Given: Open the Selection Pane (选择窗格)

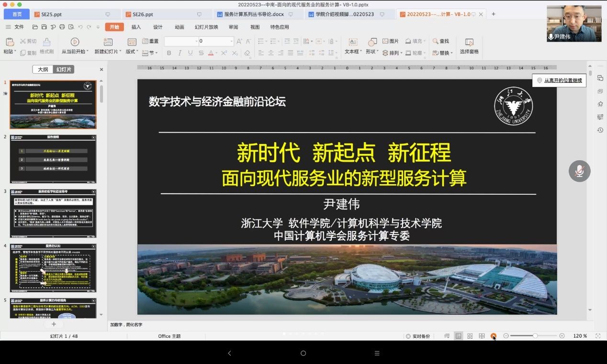Looking at the screenshot, I should tap(469, 46).
